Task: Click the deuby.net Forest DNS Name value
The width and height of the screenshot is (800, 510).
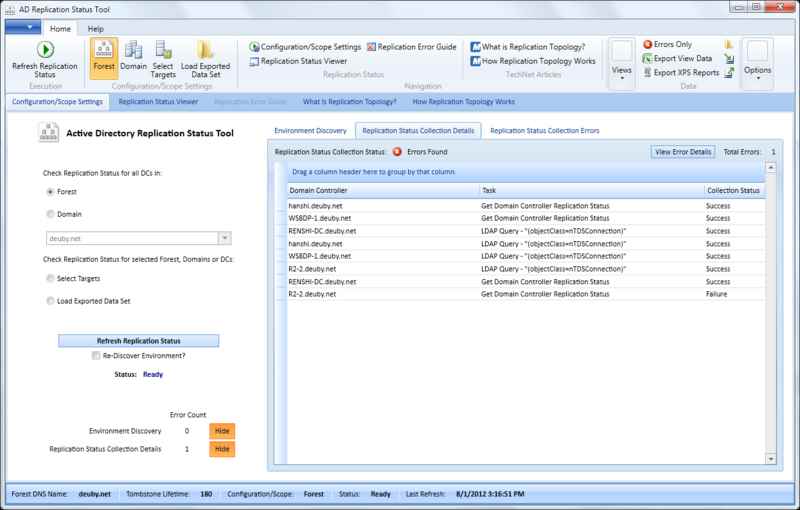Action: (x=94, y=494)
